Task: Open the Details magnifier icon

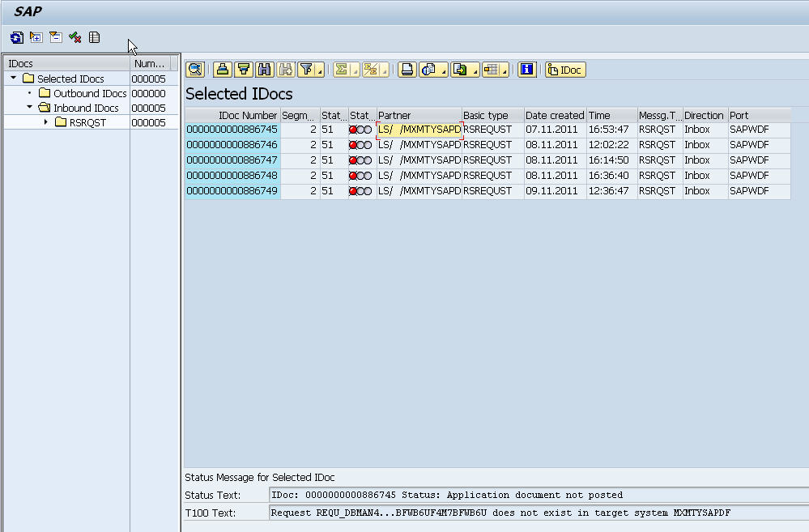Action: (x=195, y=70)
